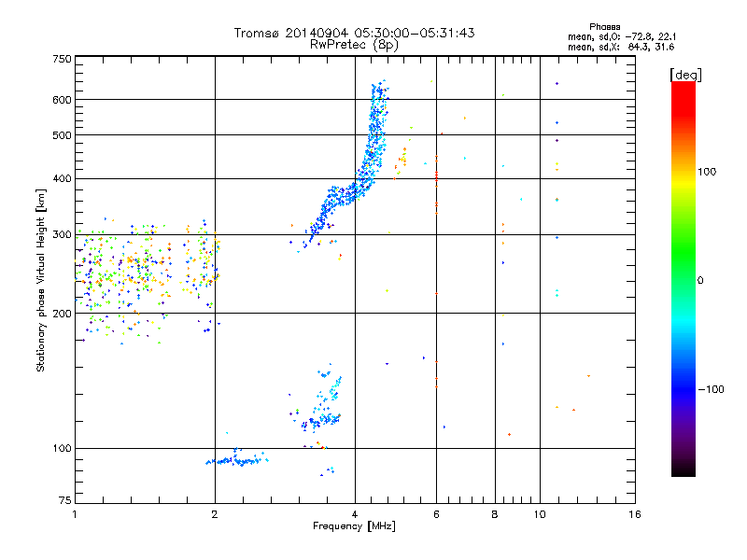Click the '[deg]' colorbar unit label

(x=685, y=75)
